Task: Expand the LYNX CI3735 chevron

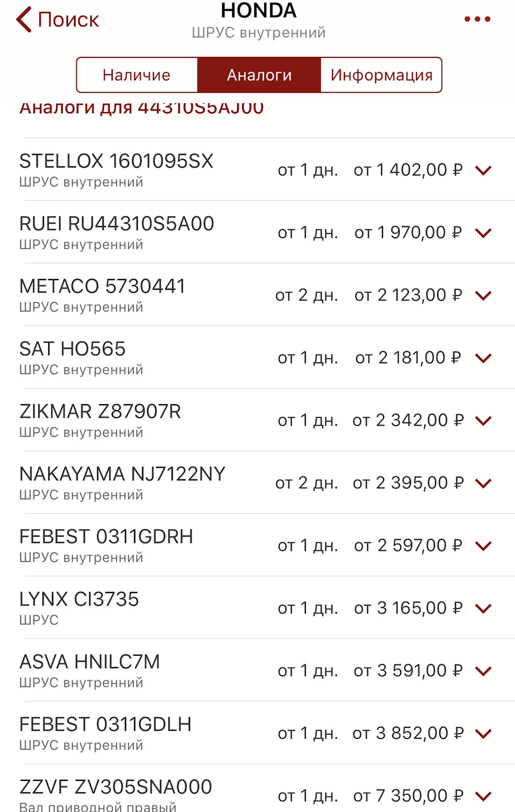Action: 483,609
